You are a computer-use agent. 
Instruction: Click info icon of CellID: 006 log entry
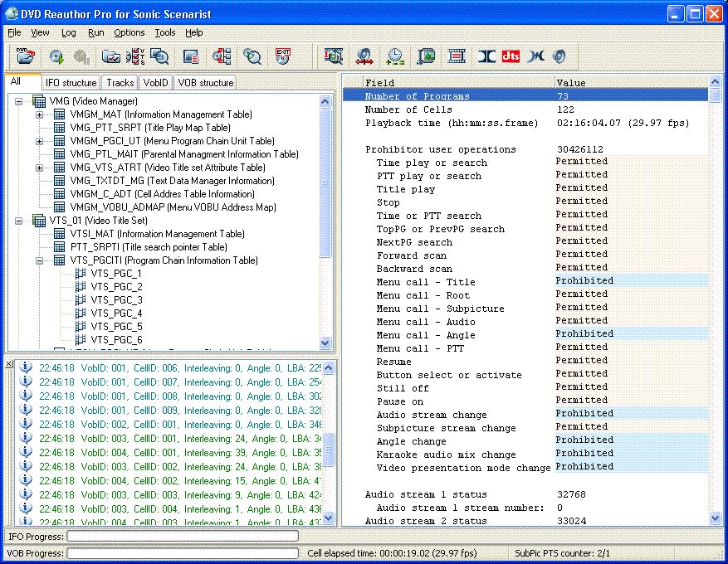point(26,367)
